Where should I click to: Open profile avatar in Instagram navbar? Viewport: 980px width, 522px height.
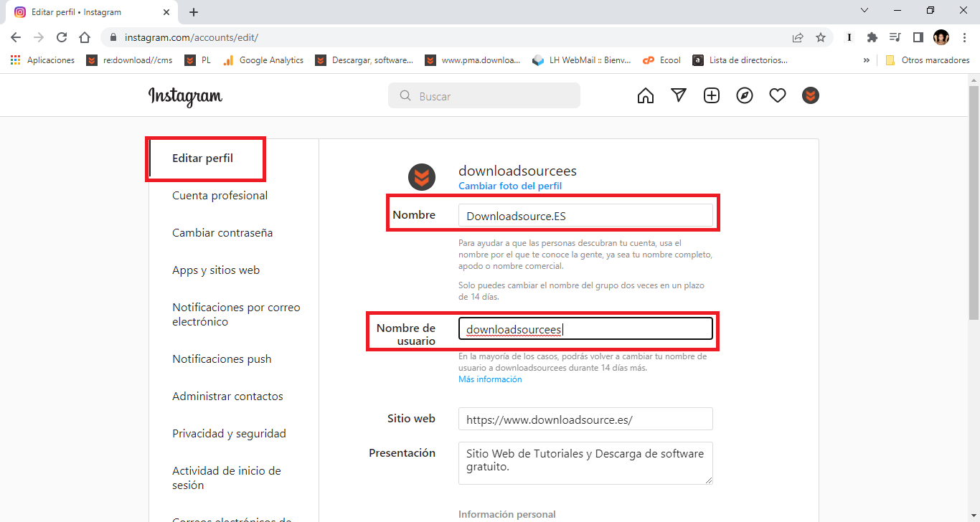811,95
